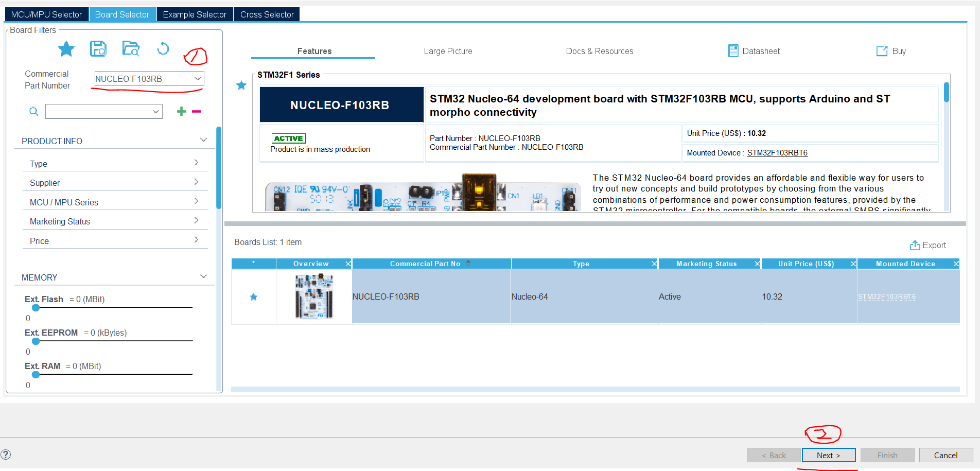This screenshot has width=980, height=471.
Task: Switch to Board Selector tab
Action: pyautogui.click(x=122, y=14)
